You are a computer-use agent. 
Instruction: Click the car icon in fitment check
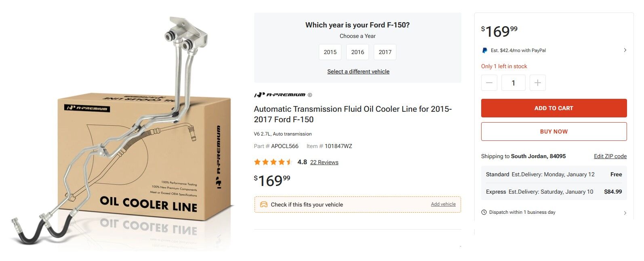coord(264,205)
